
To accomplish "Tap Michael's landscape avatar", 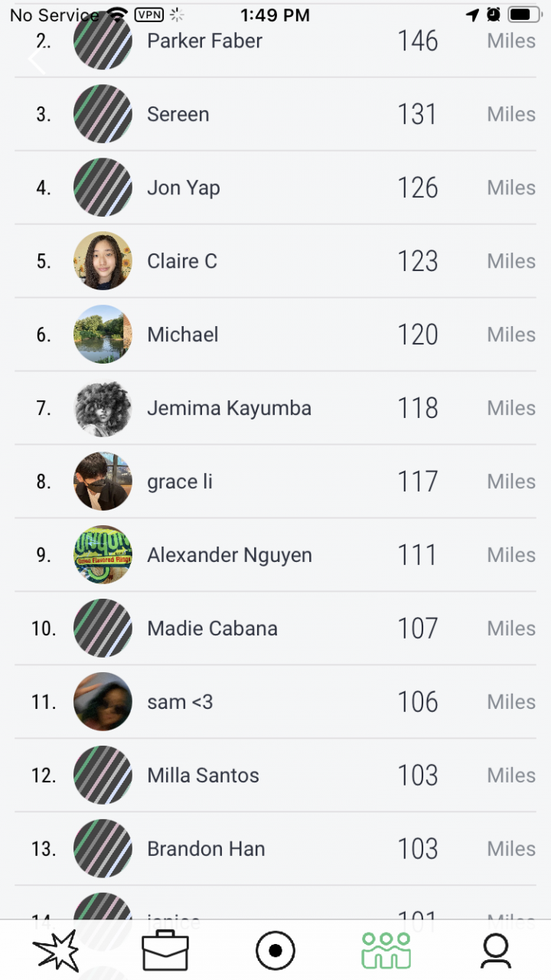I will click(x=103, y=335).
